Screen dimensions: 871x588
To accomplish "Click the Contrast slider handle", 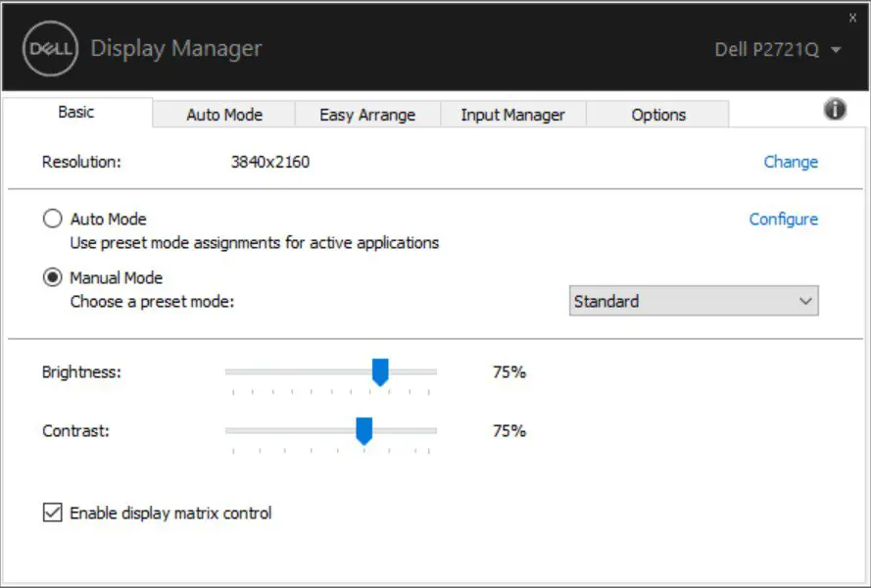I will pos(366,430).
